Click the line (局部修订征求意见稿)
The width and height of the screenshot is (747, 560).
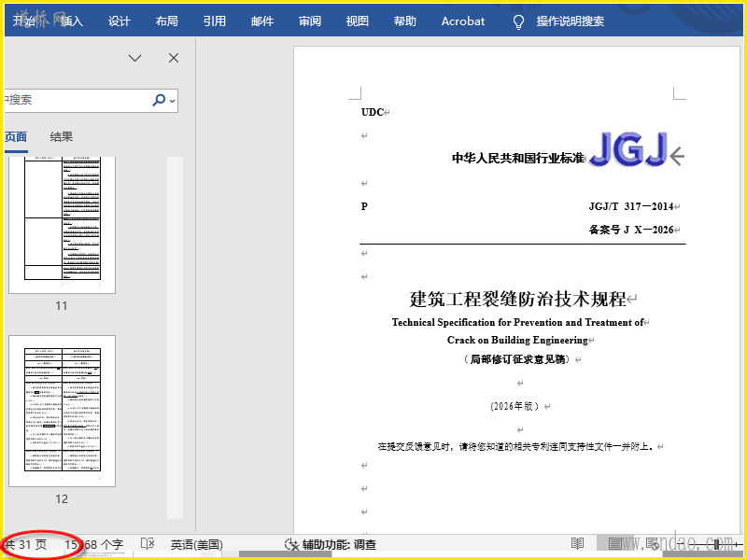518,359
